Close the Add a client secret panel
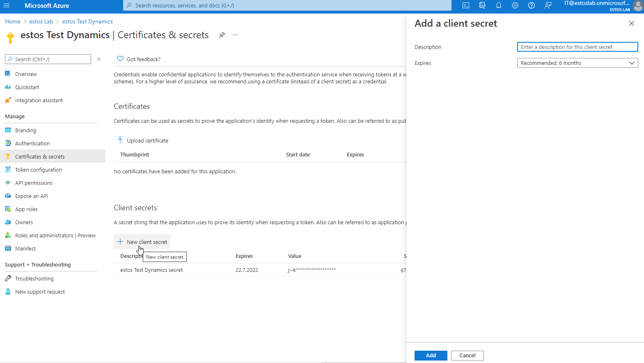Screen dimensions: 644x363 coord(631,23)
